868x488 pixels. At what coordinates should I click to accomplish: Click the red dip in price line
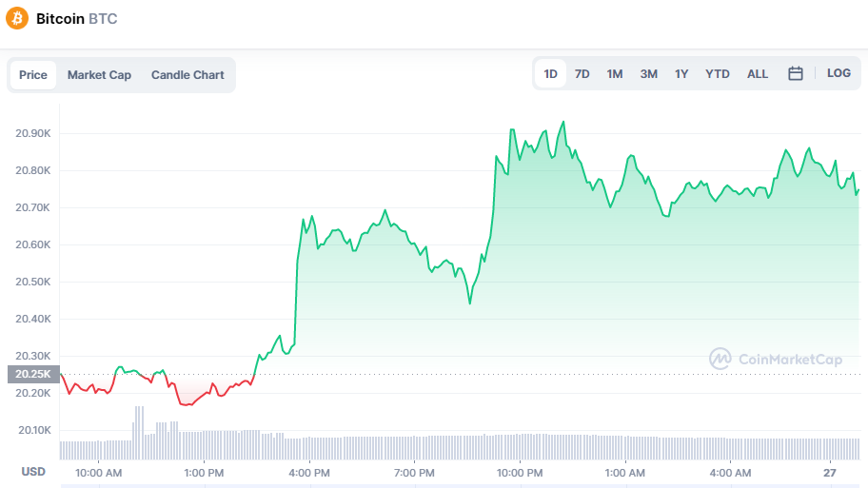186,403
